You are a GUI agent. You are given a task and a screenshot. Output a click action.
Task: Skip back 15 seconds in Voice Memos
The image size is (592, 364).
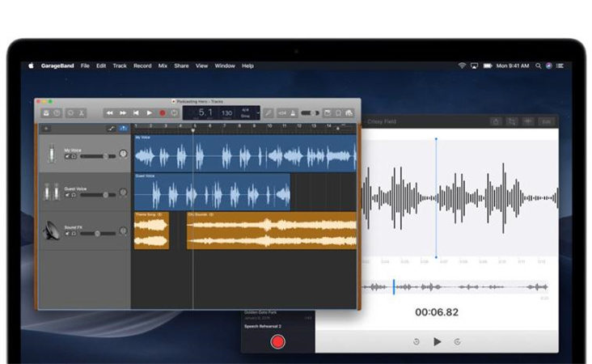417,341
